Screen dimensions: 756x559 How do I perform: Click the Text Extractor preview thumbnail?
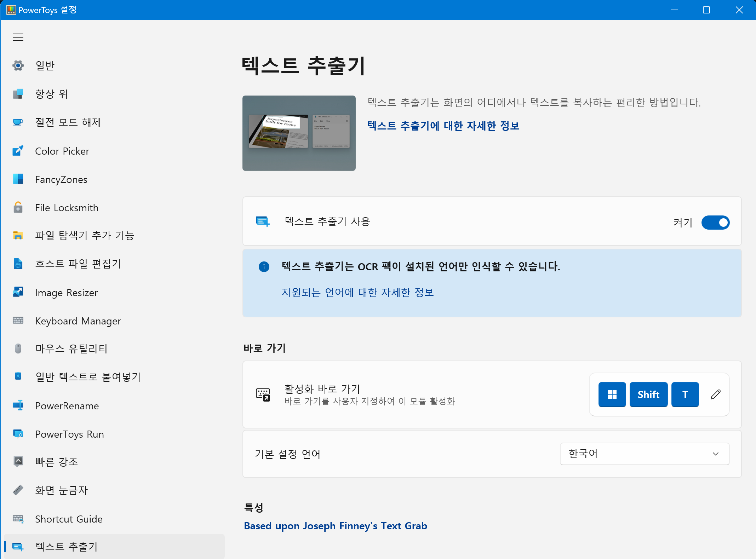[299, 133]
